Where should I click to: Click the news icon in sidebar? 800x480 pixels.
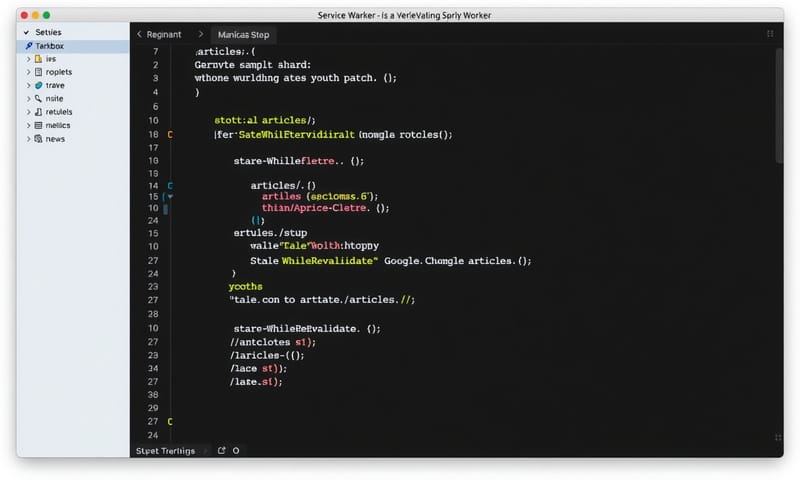(38, 139)
